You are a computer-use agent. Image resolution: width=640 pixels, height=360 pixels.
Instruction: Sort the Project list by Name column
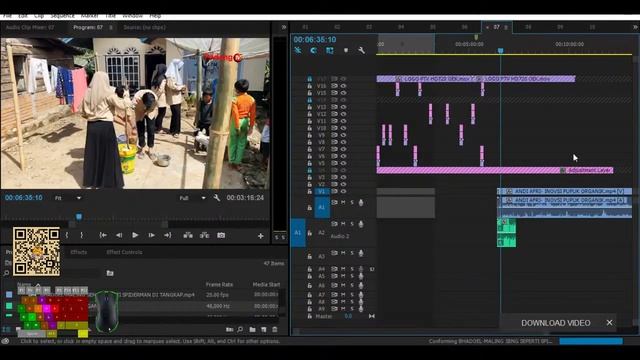[24, 284]
